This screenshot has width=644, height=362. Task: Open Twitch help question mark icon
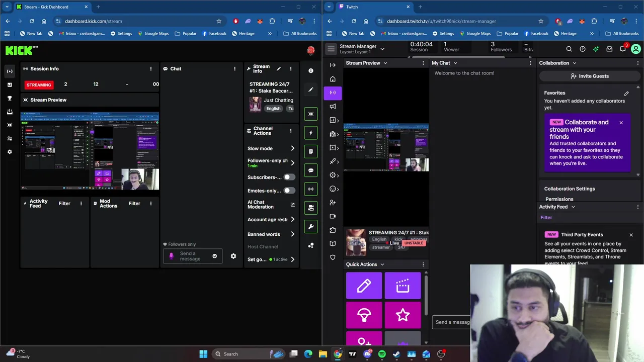click(x=583, y=49)
